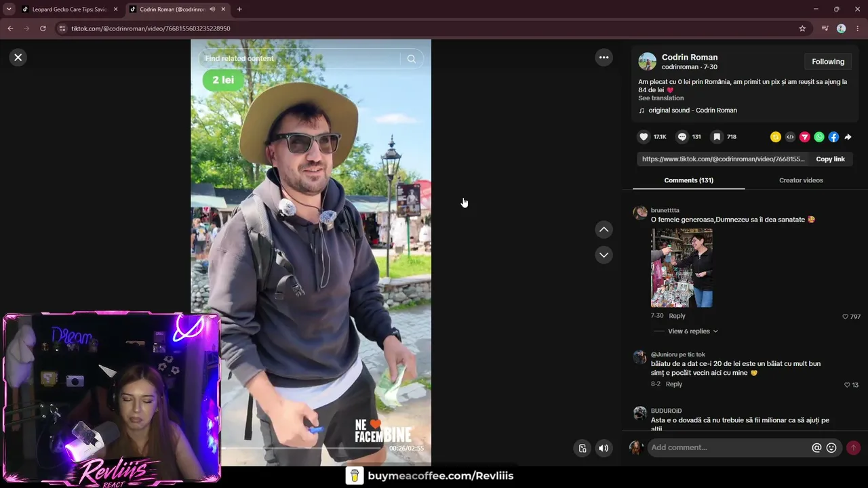This screenshot has width=868, height=488.
Task: Open the browser tab search dropdown
Action: 9,9
